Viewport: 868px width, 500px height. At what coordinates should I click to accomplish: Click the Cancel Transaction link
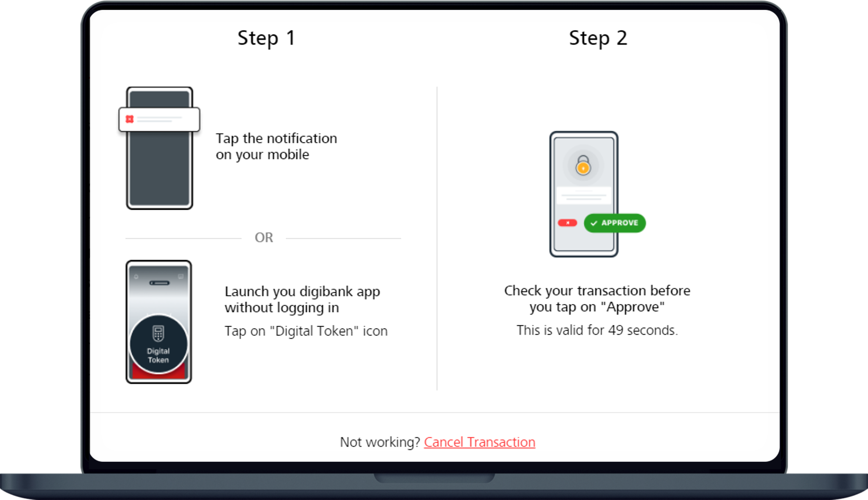tap(480, 442)
